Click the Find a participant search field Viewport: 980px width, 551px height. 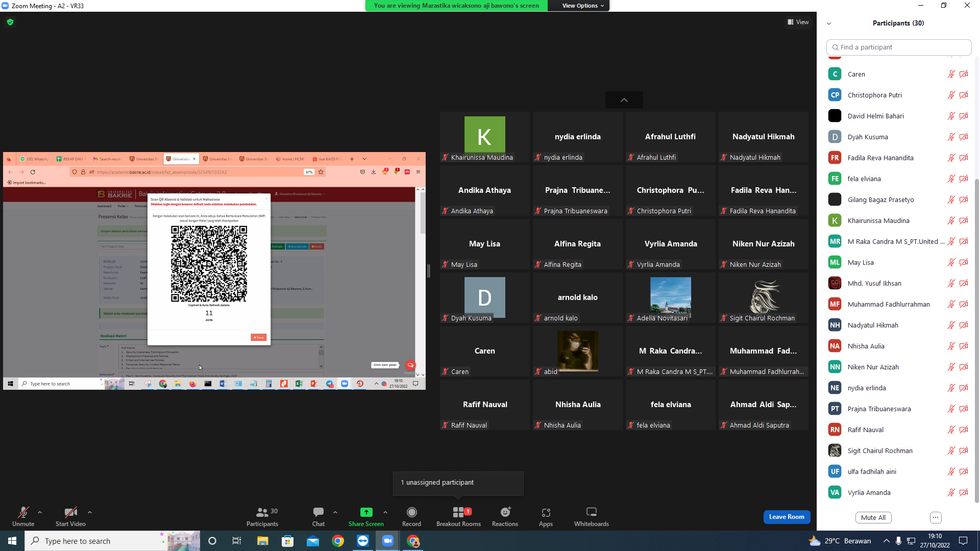tap(899, 47)
